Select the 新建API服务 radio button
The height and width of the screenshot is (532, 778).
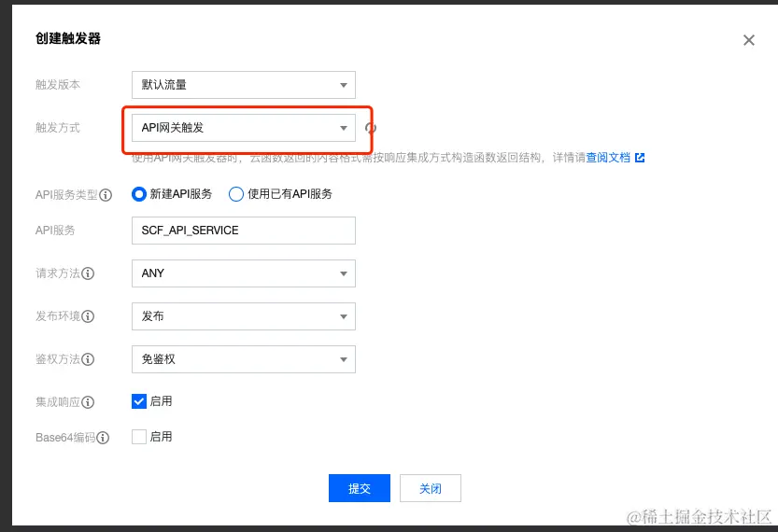click(x=139, y=194)
